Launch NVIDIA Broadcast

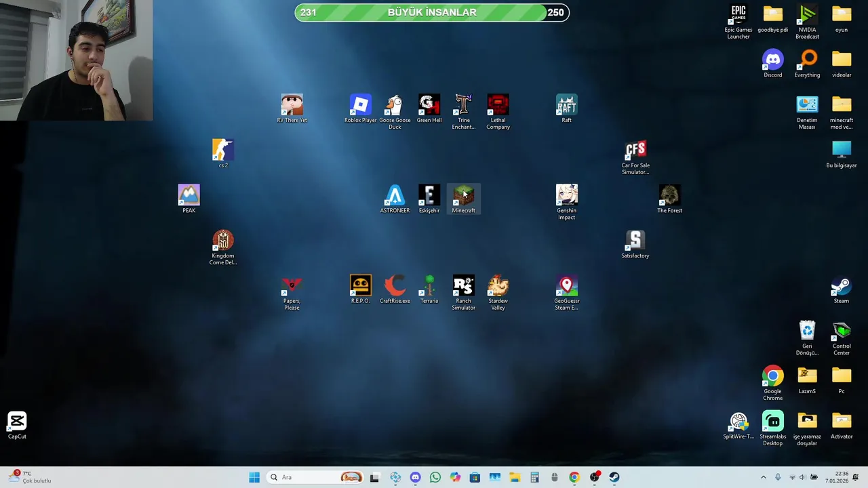[807, 21]
